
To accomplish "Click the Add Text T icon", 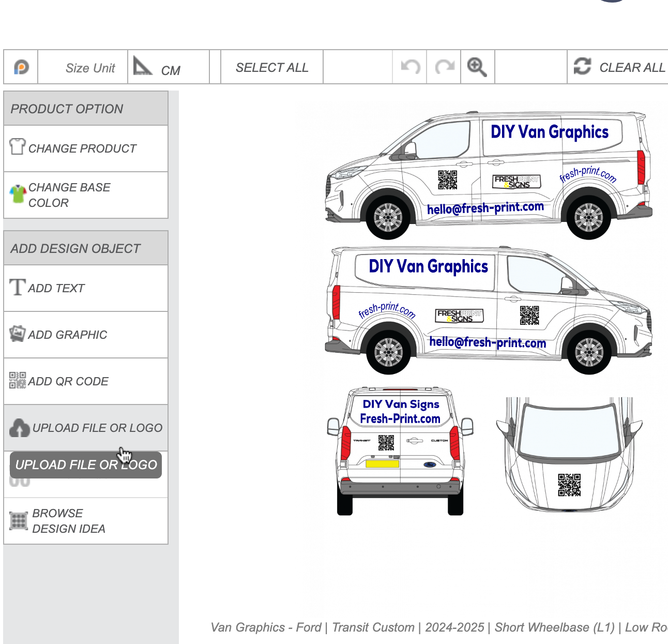I will pos(17,287).
